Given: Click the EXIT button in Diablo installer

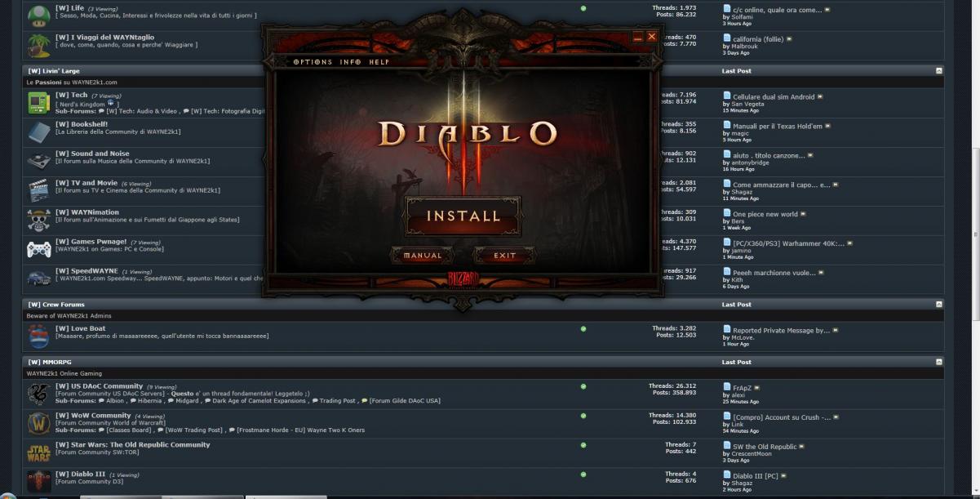Looking at the screenshot, I should 504,256.
